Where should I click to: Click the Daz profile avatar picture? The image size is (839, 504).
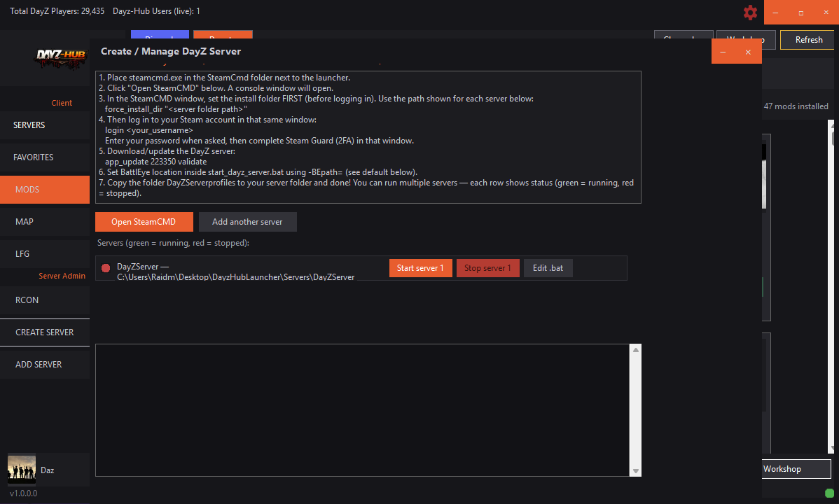coord(21,469)
